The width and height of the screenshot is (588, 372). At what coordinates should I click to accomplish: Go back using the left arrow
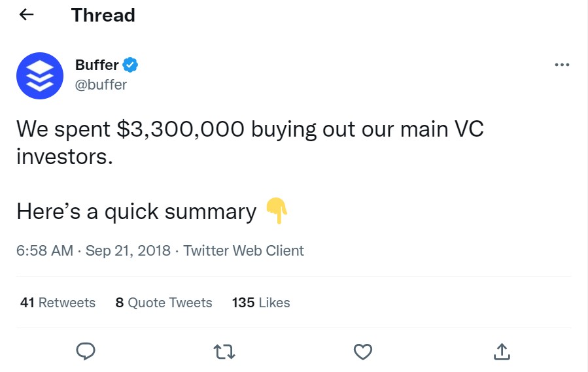(26, 15)
